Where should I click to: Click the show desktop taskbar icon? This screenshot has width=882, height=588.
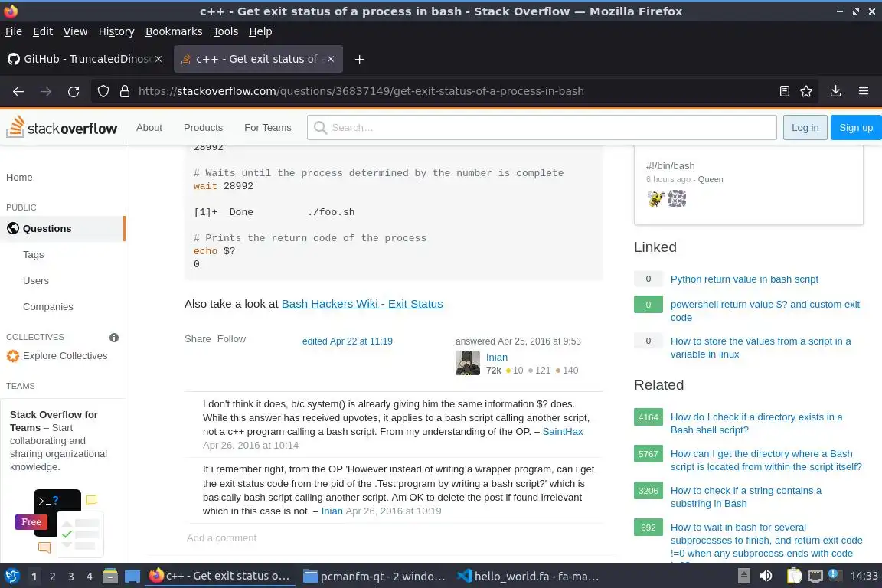pos(132,577)
